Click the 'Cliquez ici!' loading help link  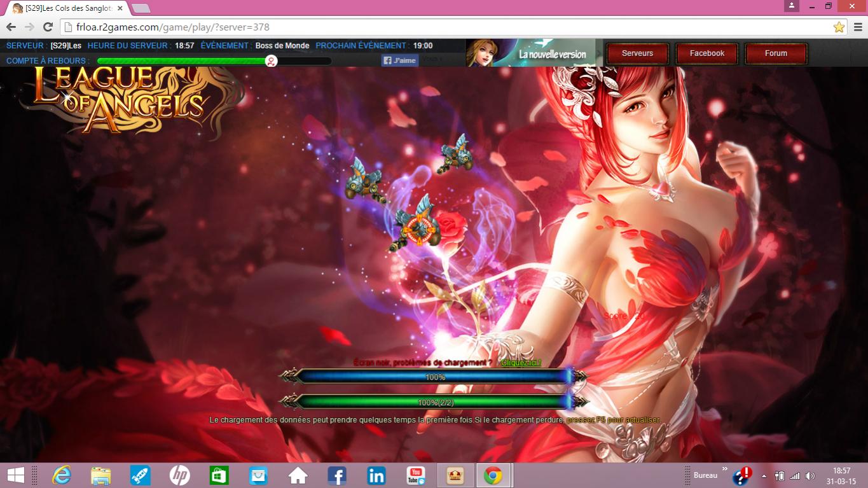521,363
